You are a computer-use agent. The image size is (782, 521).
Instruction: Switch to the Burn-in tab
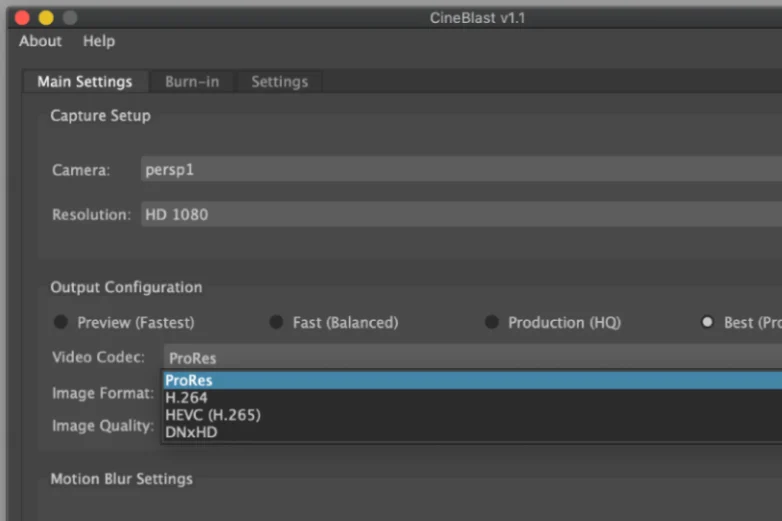(x=192, y=82)
